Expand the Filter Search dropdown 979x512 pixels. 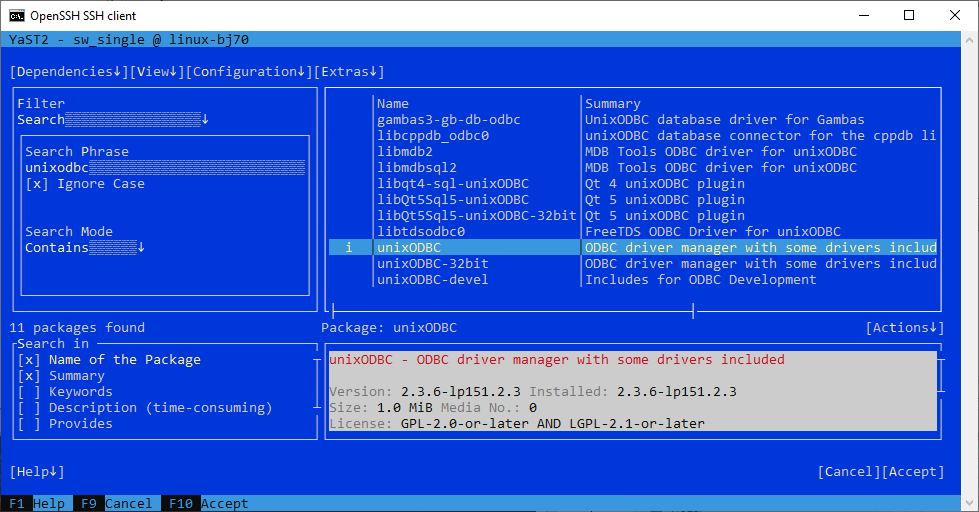113,119
